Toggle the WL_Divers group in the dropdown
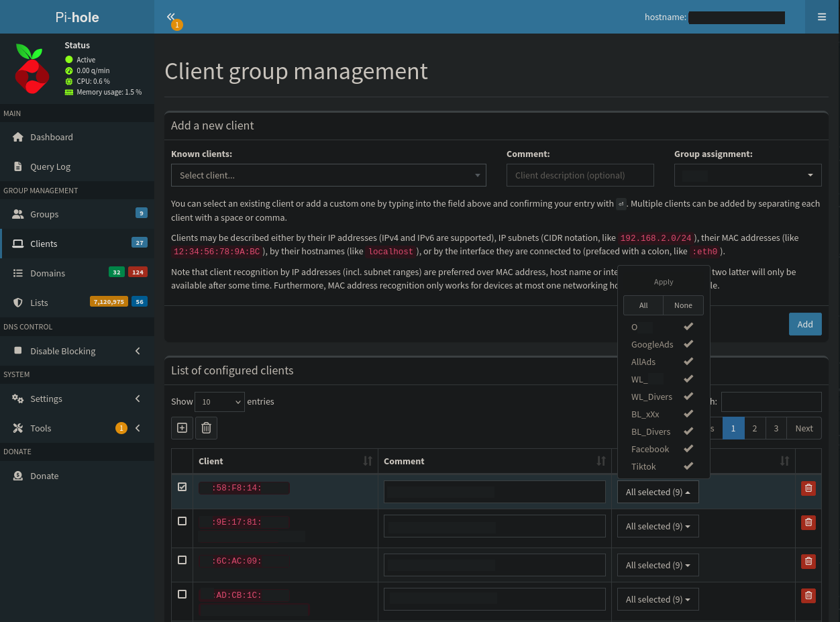 coord(663,397)
